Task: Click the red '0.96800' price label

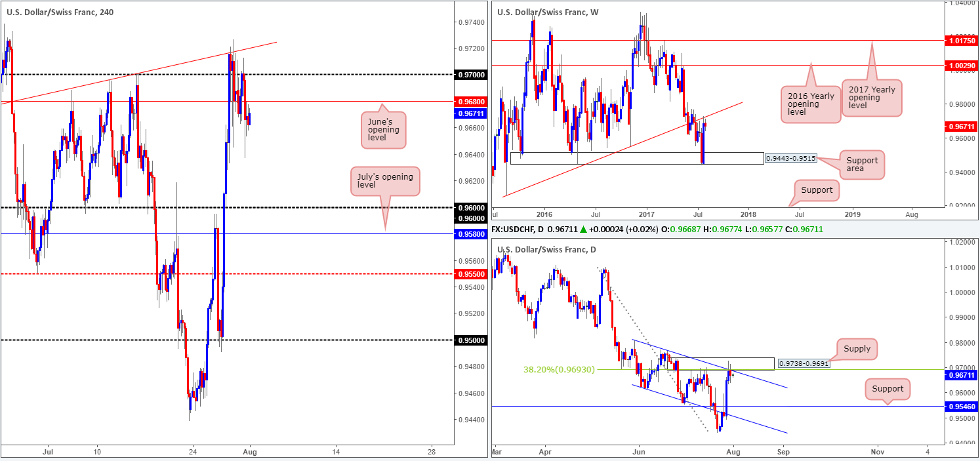Action: pos(471,102)
